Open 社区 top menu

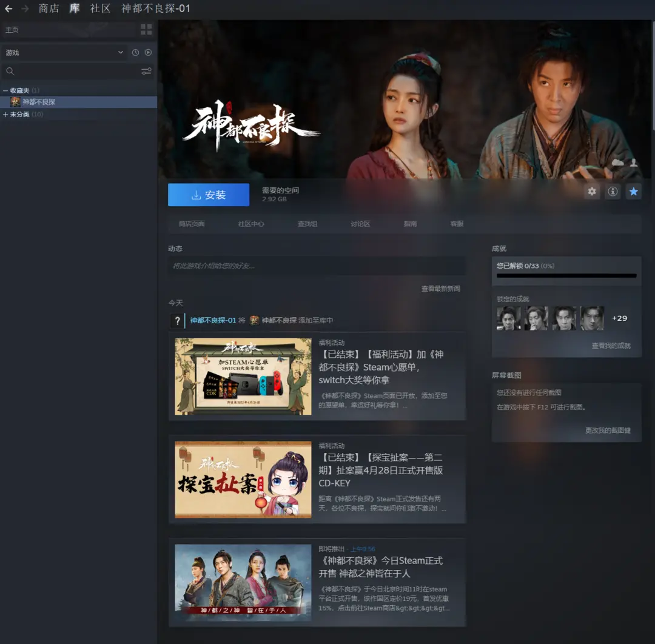[100, 8]
